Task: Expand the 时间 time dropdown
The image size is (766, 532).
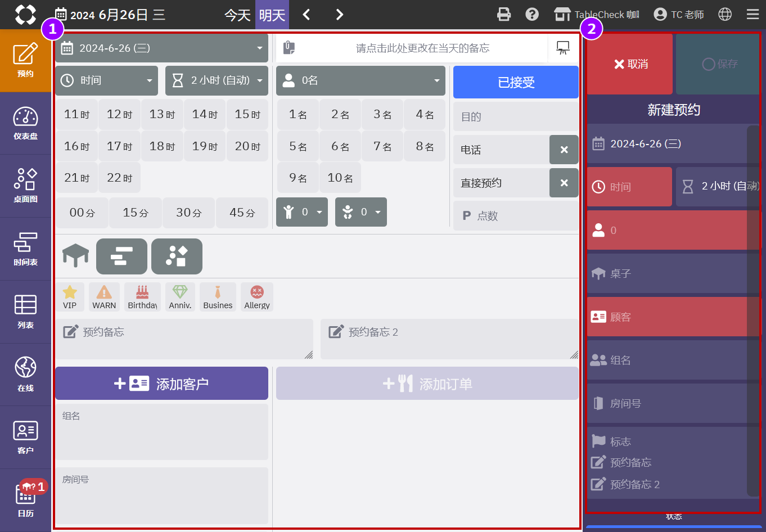Action: coord(106,80)
